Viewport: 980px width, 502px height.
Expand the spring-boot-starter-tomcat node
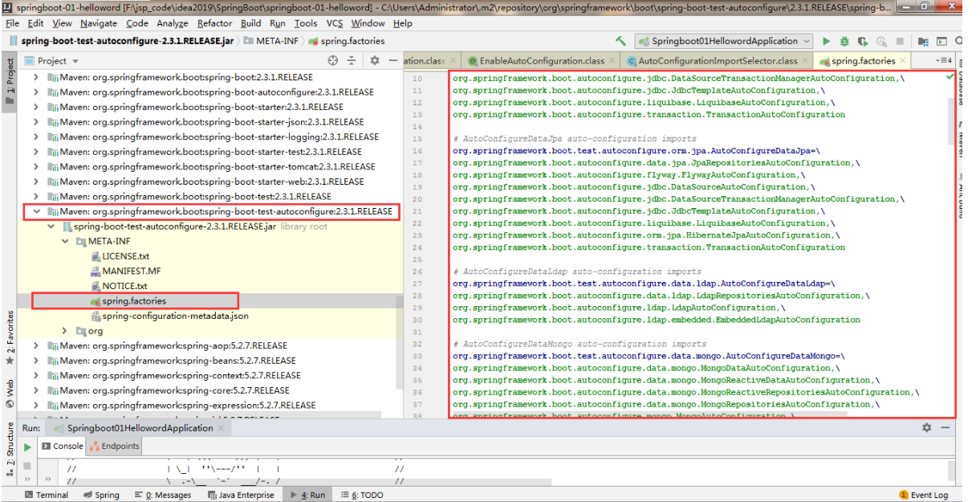point(36,166)
